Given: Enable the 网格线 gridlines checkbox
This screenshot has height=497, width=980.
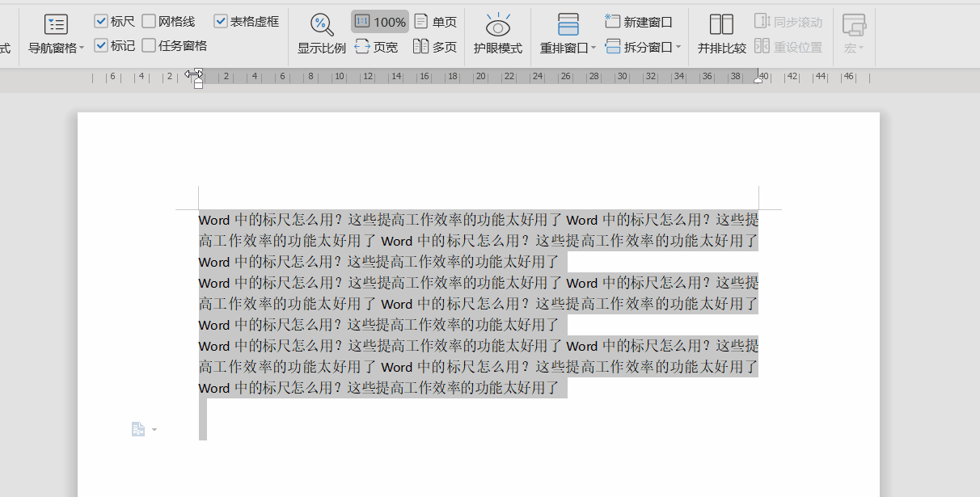Looking at the screenshot, I should 149,21.
